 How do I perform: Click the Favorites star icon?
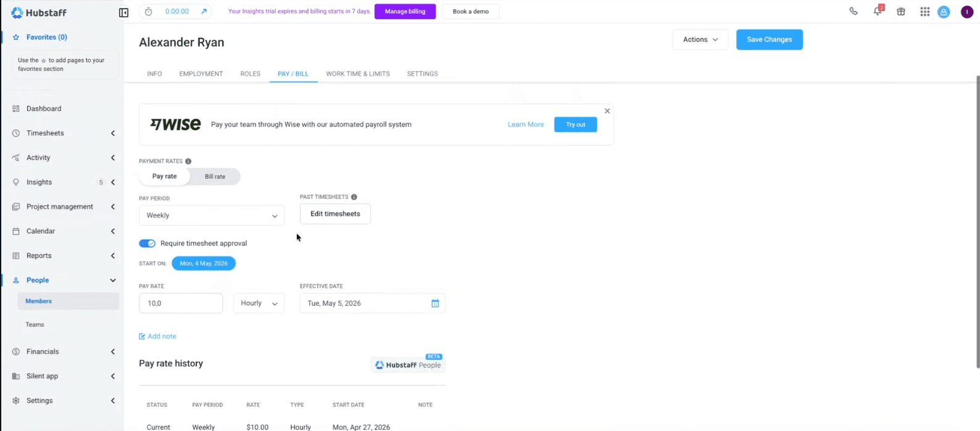coord(16,37)
